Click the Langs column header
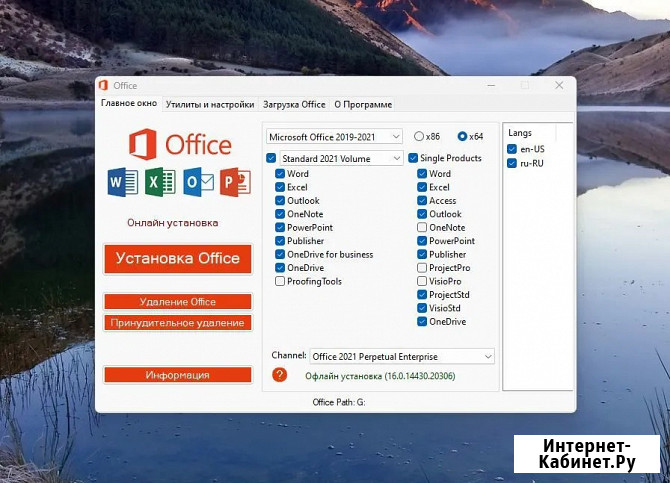The height and width of the screenshot is (483, 670). (520, 133)
